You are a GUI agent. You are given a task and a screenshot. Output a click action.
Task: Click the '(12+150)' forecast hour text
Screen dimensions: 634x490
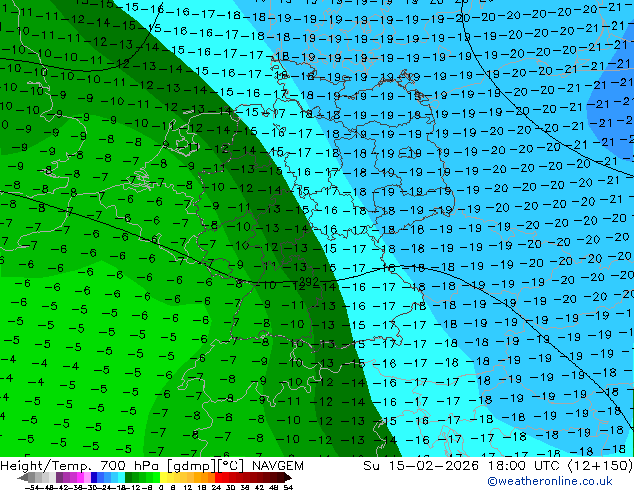tap(600, 466)
